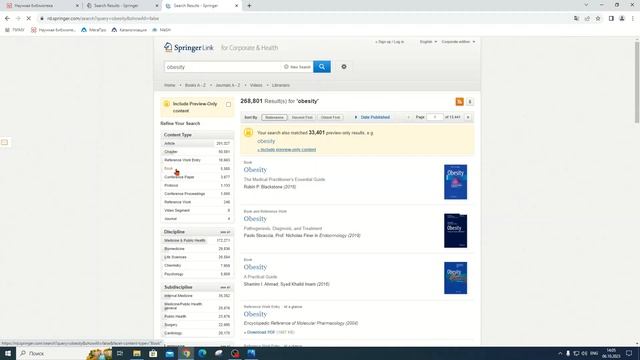Click the page number input box

435,117
